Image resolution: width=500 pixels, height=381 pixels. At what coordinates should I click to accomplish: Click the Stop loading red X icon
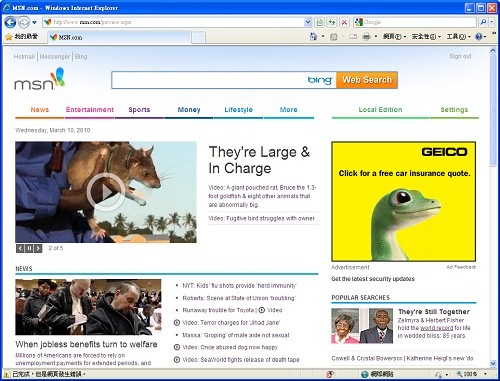coord(344,22)
